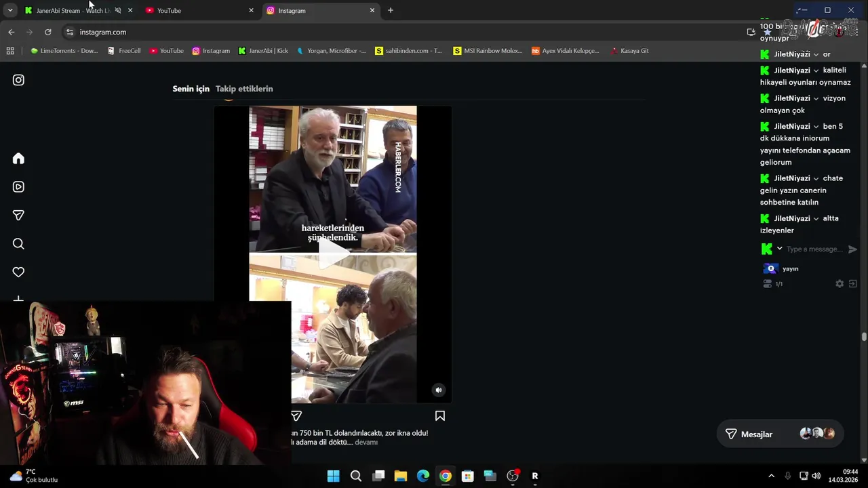Open Chrome apps grid in bookmarks bar

point(10,51)
